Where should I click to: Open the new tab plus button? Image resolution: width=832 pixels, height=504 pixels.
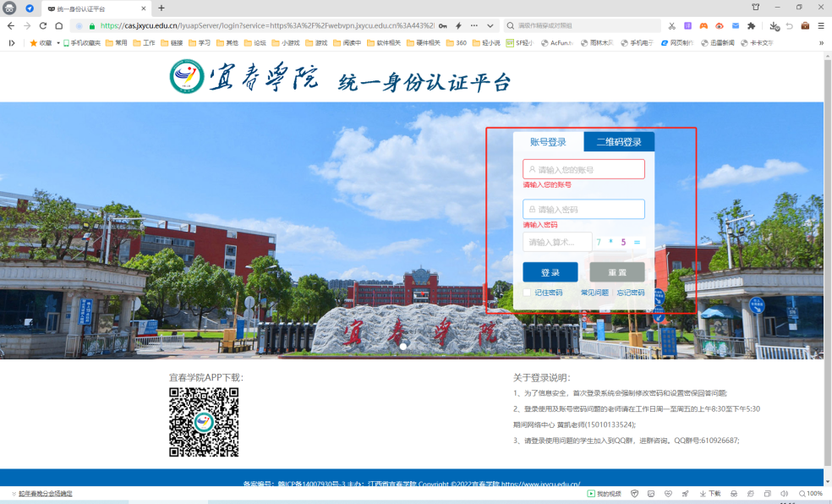161,8
